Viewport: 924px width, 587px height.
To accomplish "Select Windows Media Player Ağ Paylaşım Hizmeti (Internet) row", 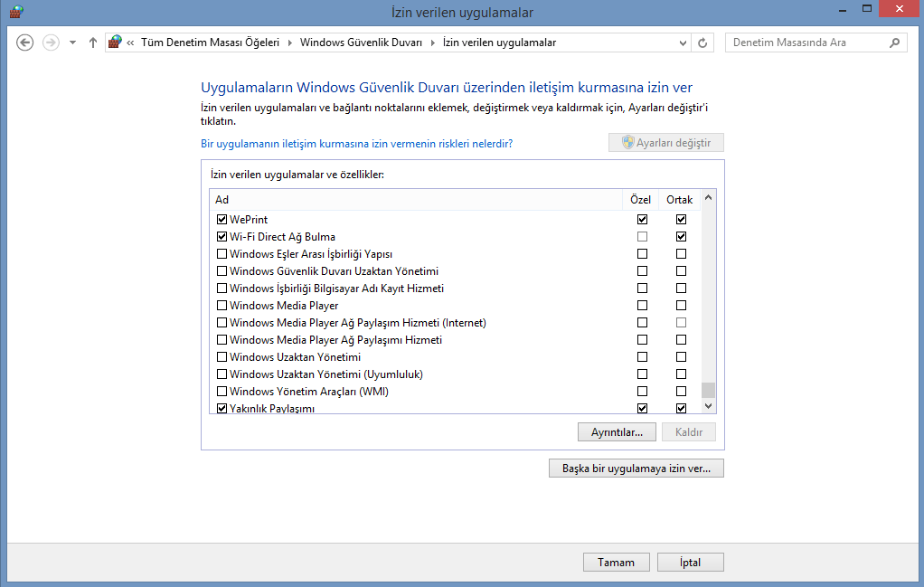I will [x=455, y=322].
